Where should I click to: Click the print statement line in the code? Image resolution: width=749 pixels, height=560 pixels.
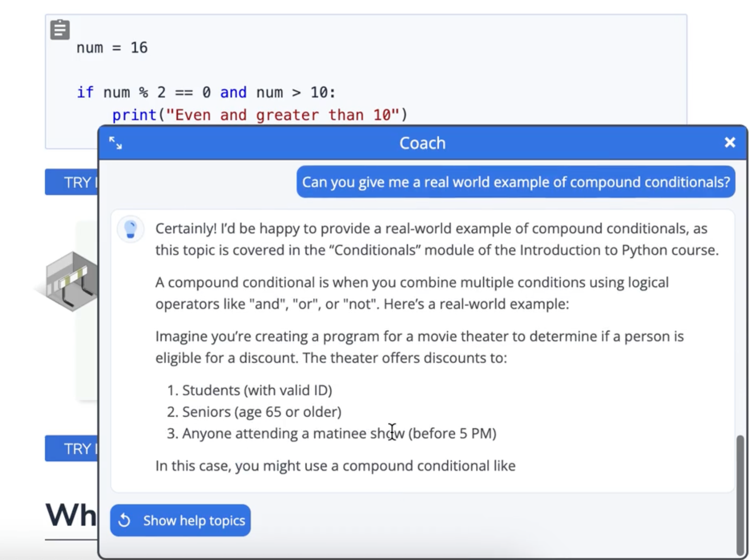[260, 115]
